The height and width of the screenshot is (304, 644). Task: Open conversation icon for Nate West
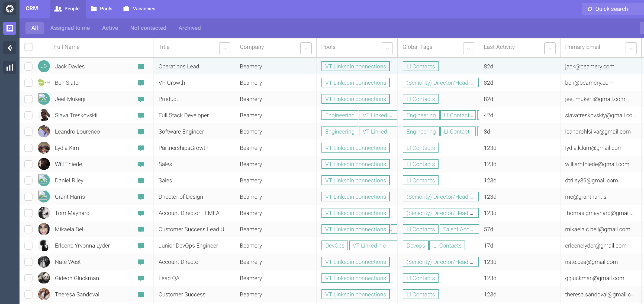pos(141,262)
